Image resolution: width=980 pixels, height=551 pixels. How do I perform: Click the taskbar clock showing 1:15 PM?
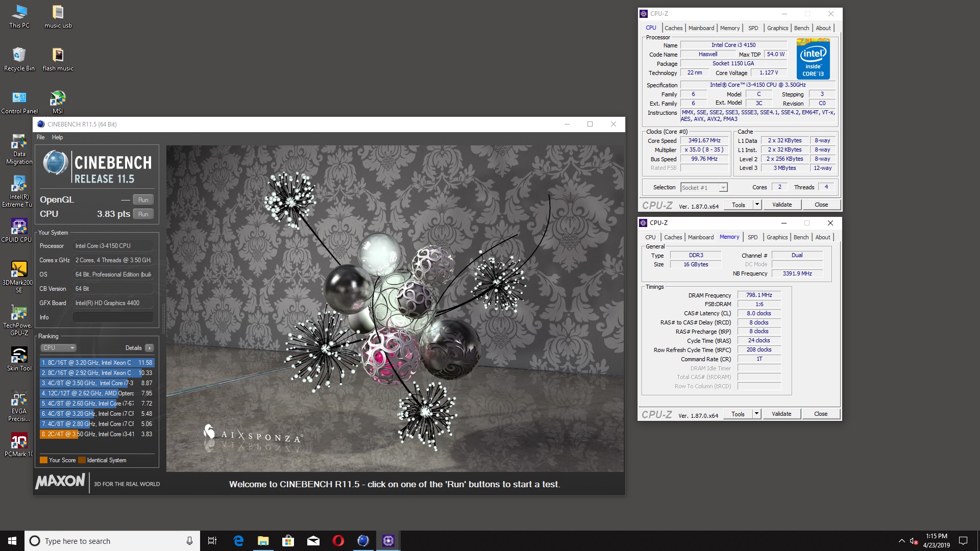point(936,541)
